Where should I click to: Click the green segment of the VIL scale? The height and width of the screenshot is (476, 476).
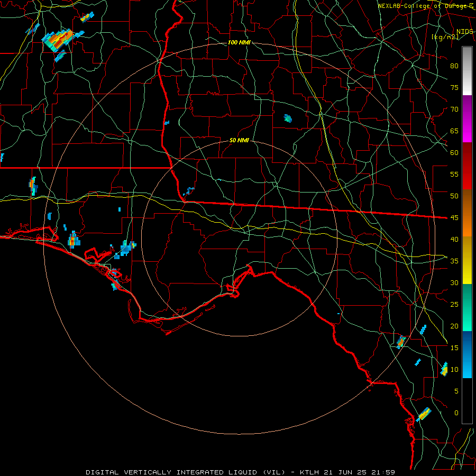point(467,307)
